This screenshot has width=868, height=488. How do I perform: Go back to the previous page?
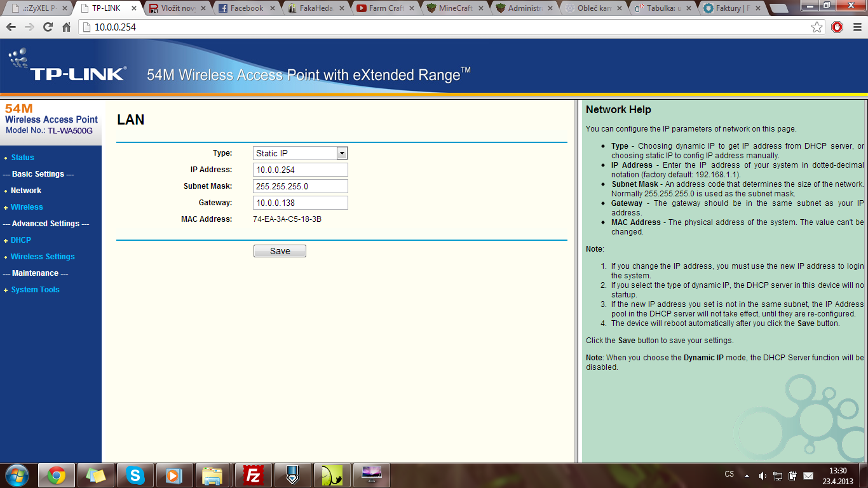click(11, 27)
